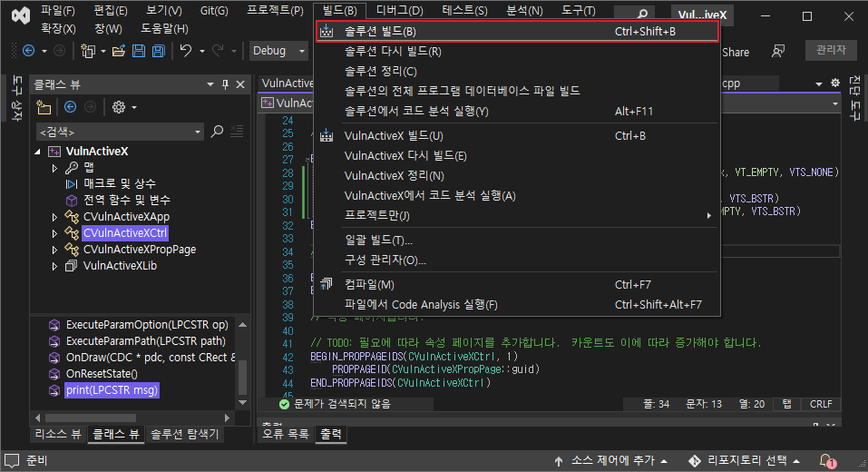Click new folder icon in Class View
Image resolution: width=868 pixels, height=472 pixels.
(44, 107)
